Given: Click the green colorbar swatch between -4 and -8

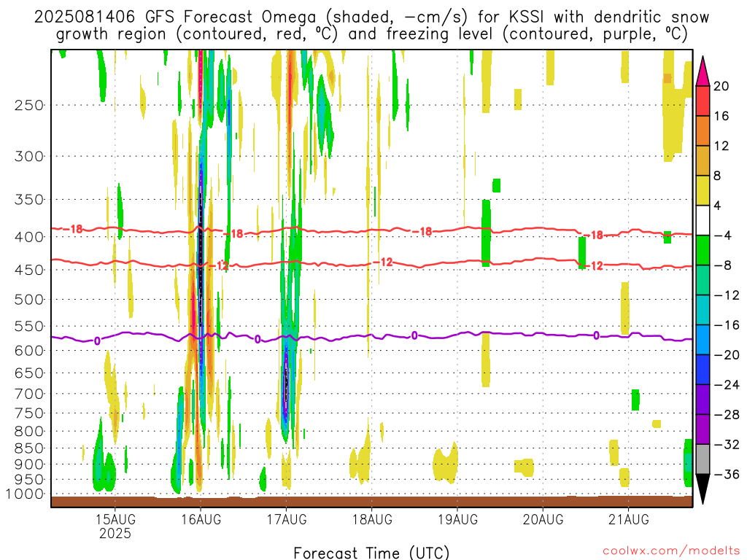Looking at the screenshot, I should pos(703,251).
